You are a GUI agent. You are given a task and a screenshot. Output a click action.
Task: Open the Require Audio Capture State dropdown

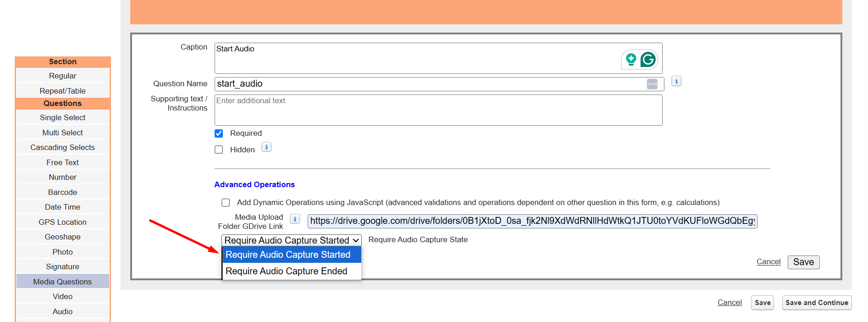[292, 240]
